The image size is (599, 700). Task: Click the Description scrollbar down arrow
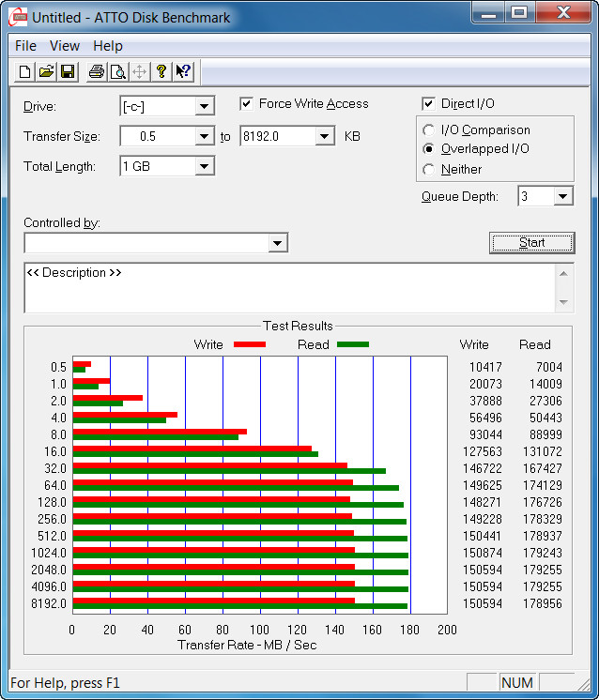563,302
